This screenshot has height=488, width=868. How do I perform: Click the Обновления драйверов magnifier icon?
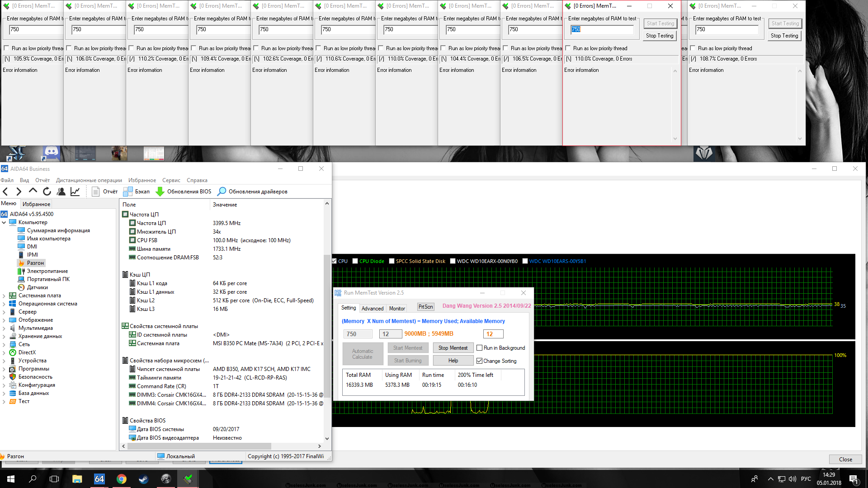point(222,192)
